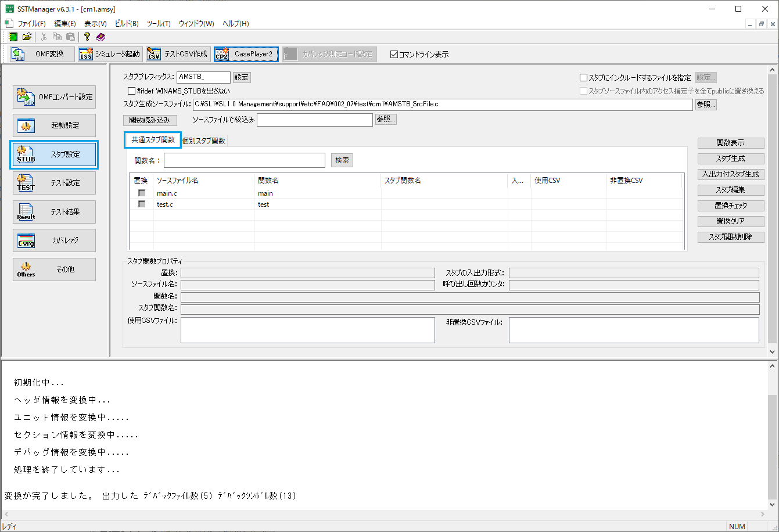
Task: Click output log horizontal scrollbar right arrow
Action: (763, 515)
